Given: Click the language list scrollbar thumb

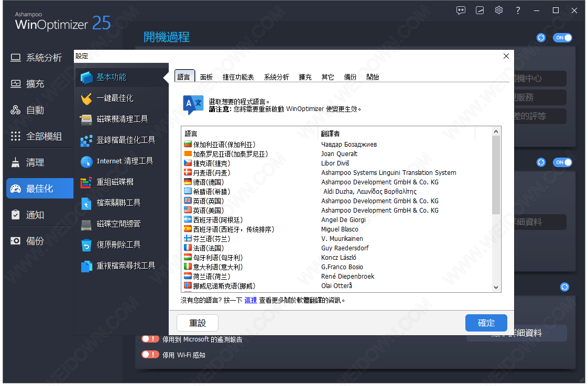Looking at the screenshot, I should (496, 175).
